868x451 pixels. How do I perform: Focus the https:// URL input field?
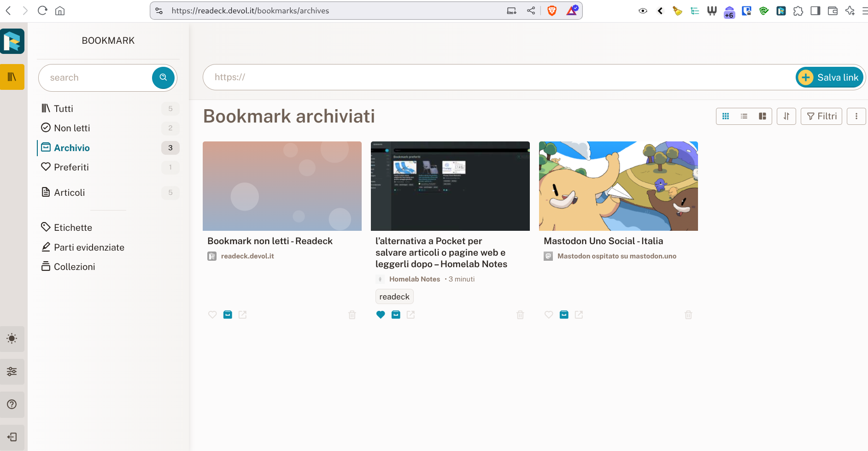point(500,77)
